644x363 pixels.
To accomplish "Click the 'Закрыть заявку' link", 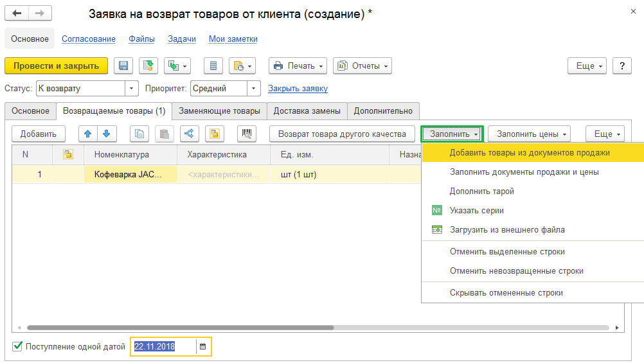I will click(x=298, y=89).
